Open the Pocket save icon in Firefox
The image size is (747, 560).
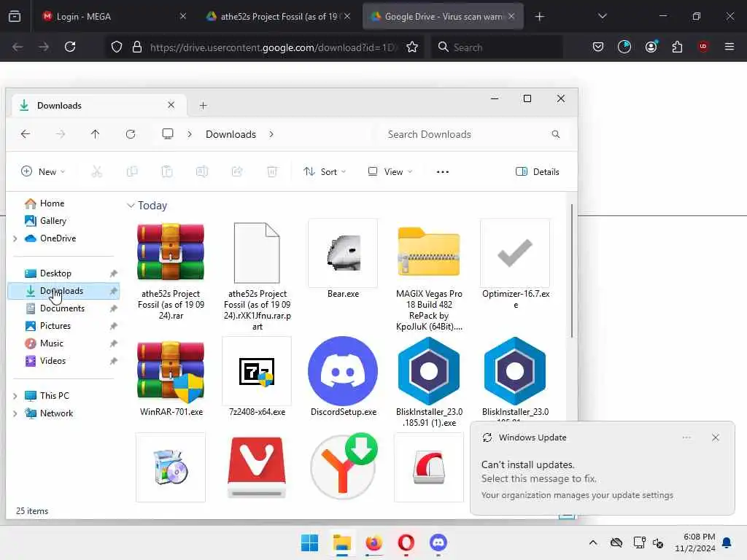[598, 47]
